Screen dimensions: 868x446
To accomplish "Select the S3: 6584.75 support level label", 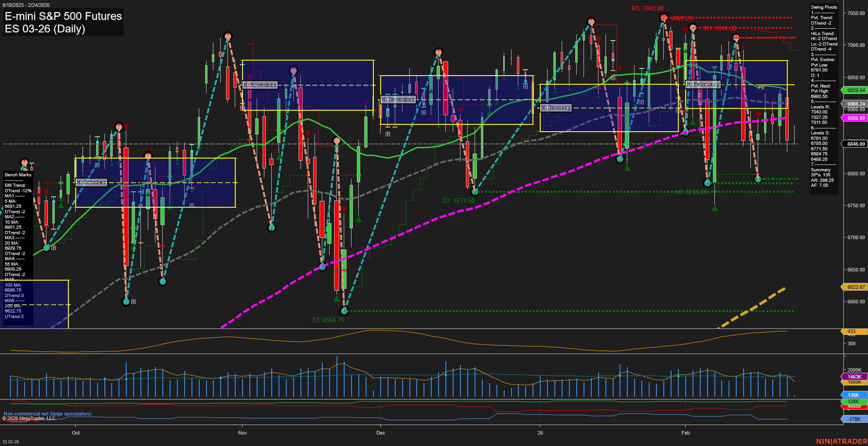I will pyautogui.click(x=327, y=320).
